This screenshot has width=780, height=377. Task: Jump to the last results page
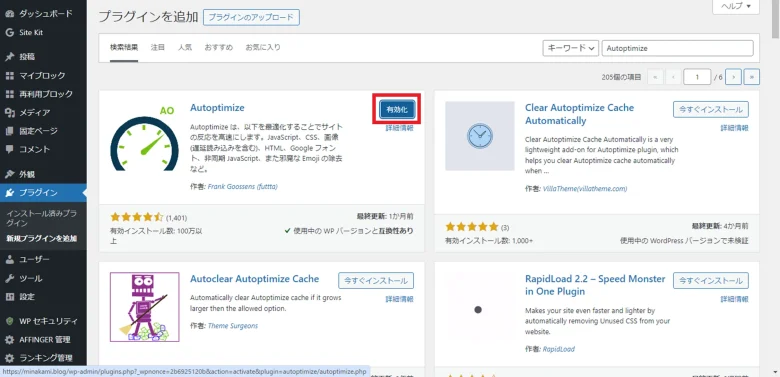[x=752, y=77]
